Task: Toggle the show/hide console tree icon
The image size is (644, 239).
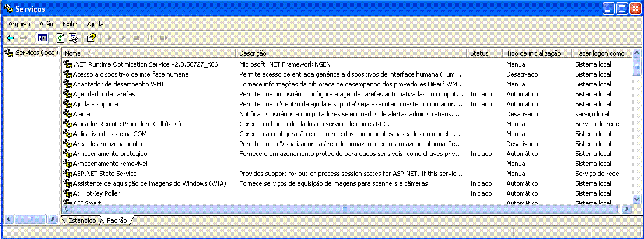Action: 43,38
